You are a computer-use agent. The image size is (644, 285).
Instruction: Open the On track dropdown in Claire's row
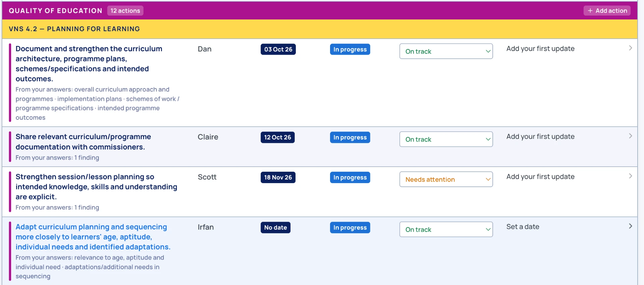(x=446, y=139)
